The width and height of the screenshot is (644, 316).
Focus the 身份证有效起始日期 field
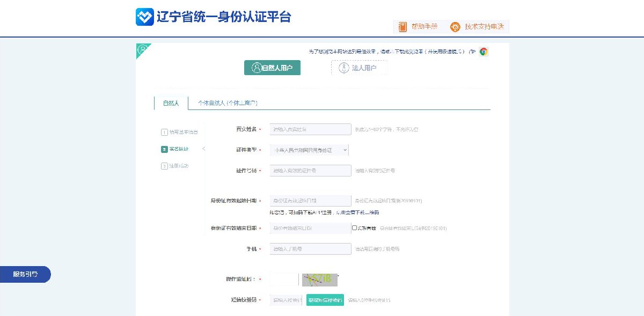point(310,201)
